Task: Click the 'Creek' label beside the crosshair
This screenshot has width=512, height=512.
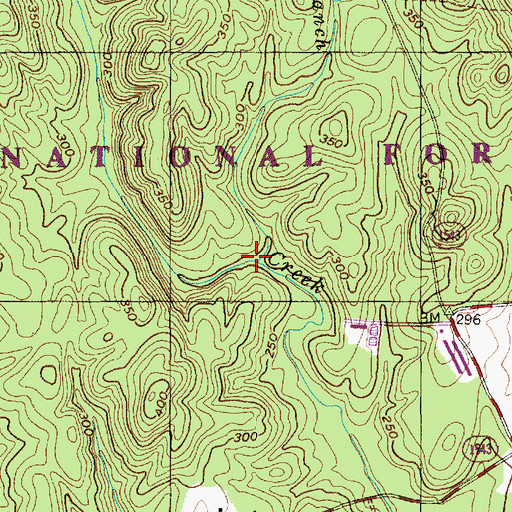Action: 296,272
